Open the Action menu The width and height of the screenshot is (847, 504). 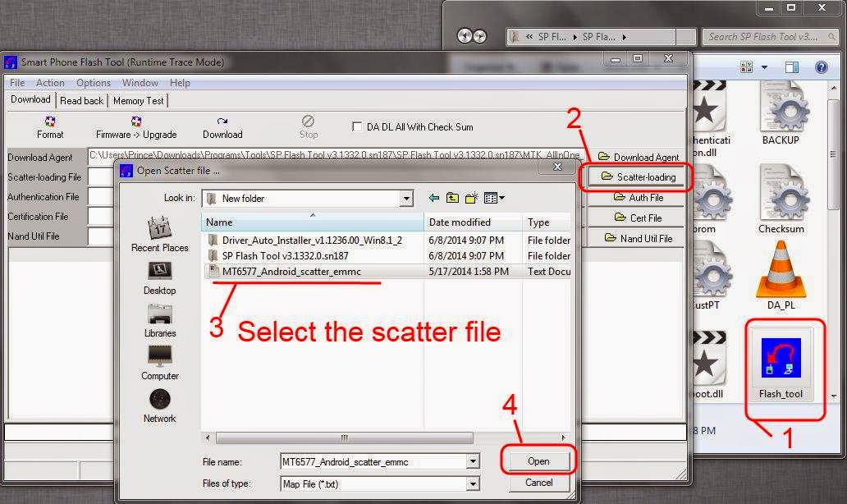[50, 83]
